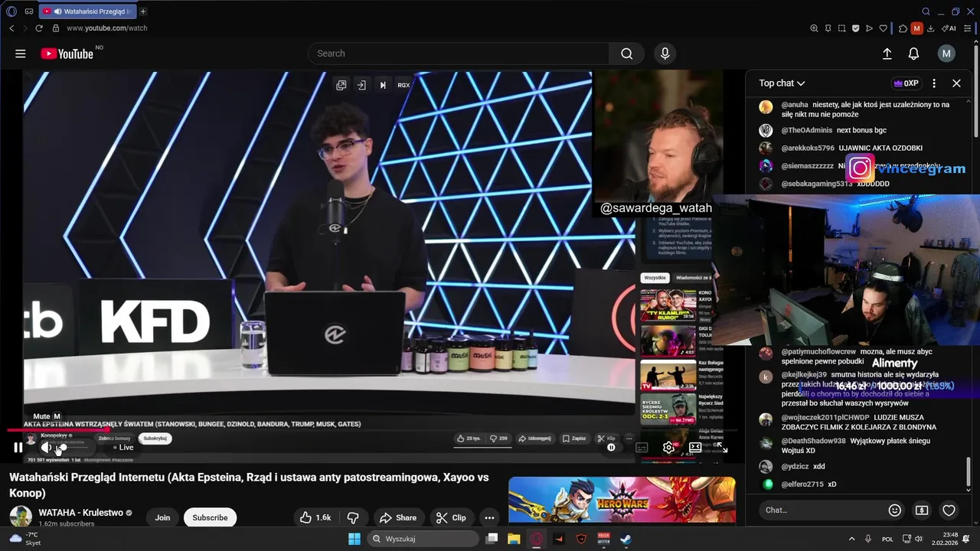Mute the video volume speaker
This screenshot has width=980, height=551.
point(45,448)
